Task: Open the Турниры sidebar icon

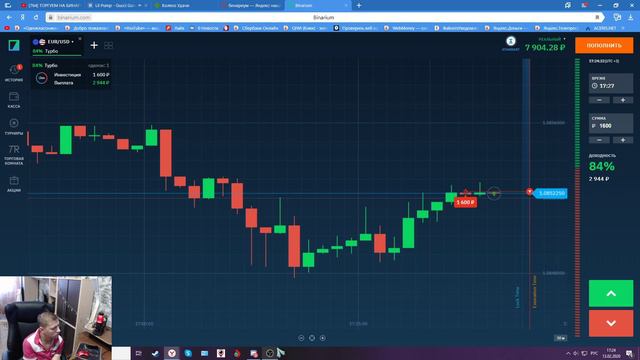Action: click(14, 127)
